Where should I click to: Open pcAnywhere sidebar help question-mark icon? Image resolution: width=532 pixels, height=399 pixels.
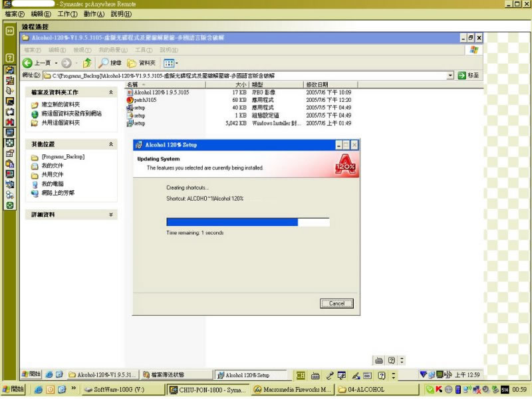click(x=9, y=58)
